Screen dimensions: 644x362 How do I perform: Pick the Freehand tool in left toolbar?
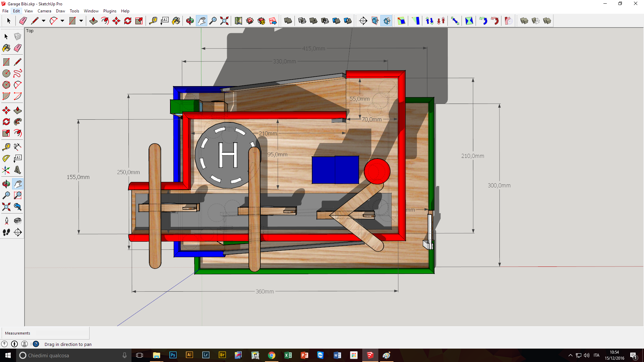pyautogui.click(x=18, y=73)
